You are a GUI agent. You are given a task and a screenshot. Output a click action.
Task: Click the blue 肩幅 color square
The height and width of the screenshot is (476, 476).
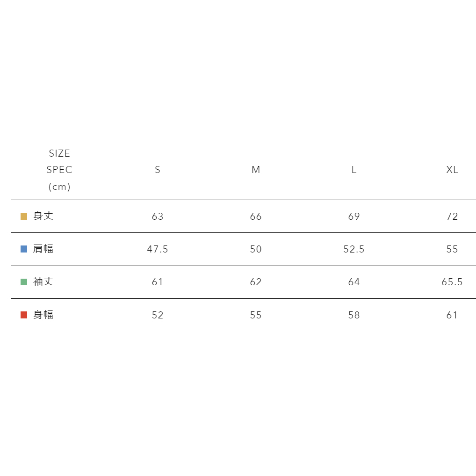(24, 249)
